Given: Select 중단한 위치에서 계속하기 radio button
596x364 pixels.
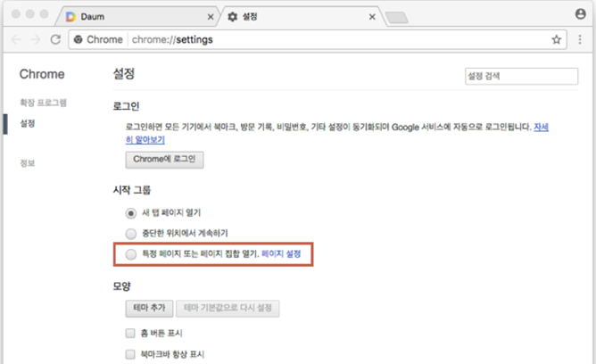Looking at the screenshot, I should [131, 233].
